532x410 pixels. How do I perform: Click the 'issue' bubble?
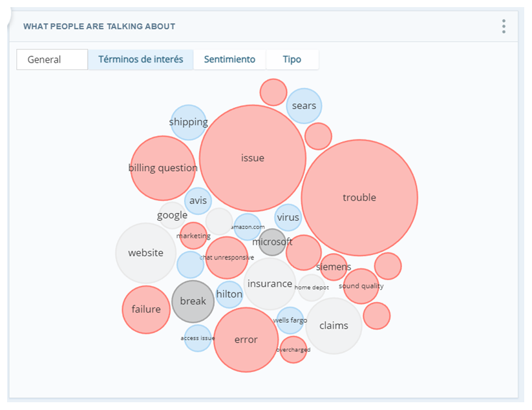253,158
